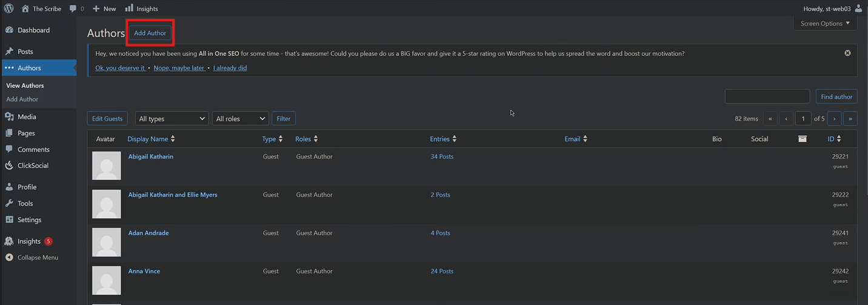Open the All roles dropdown
Viewport: 868px width, 305px height.
240,119
